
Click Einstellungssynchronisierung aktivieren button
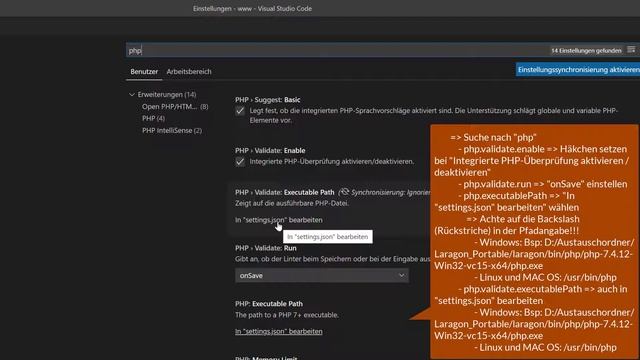click(x=578, y=70)
